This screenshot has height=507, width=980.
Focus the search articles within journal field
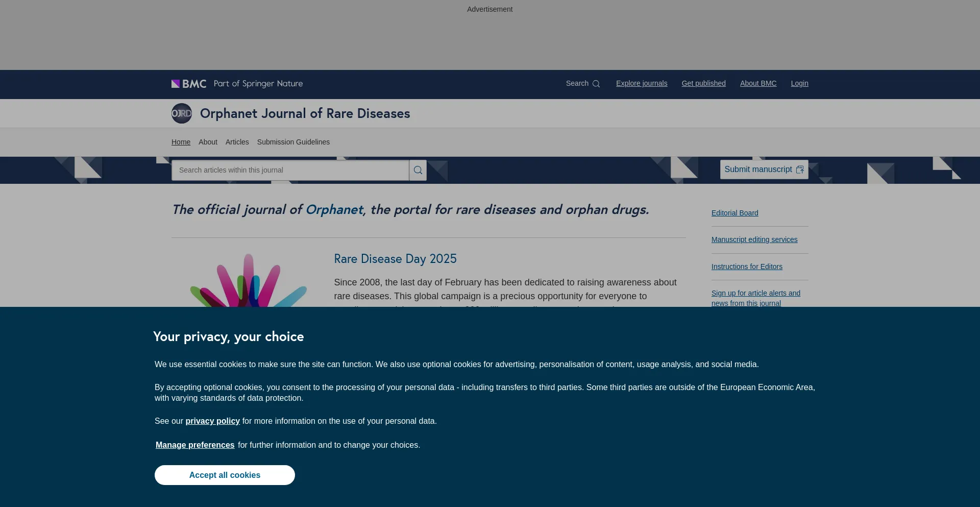coord(290,170)
